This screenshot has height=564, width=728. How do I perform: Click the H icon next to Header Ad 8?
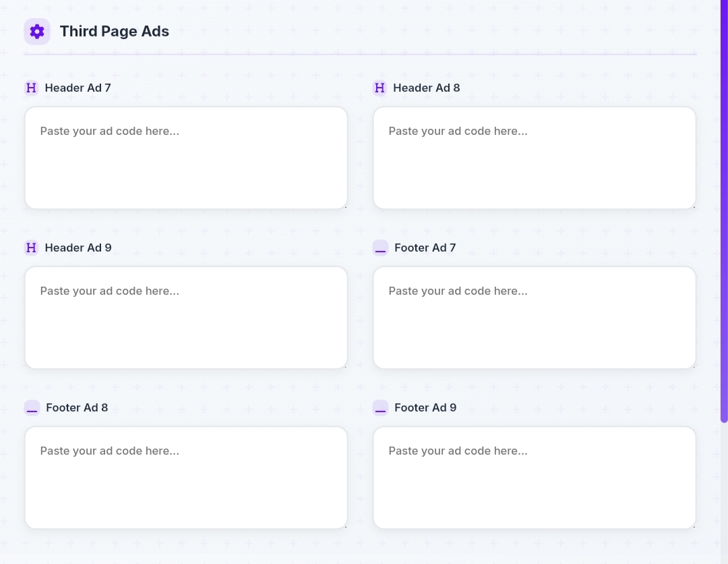click(x=380, y=88)
